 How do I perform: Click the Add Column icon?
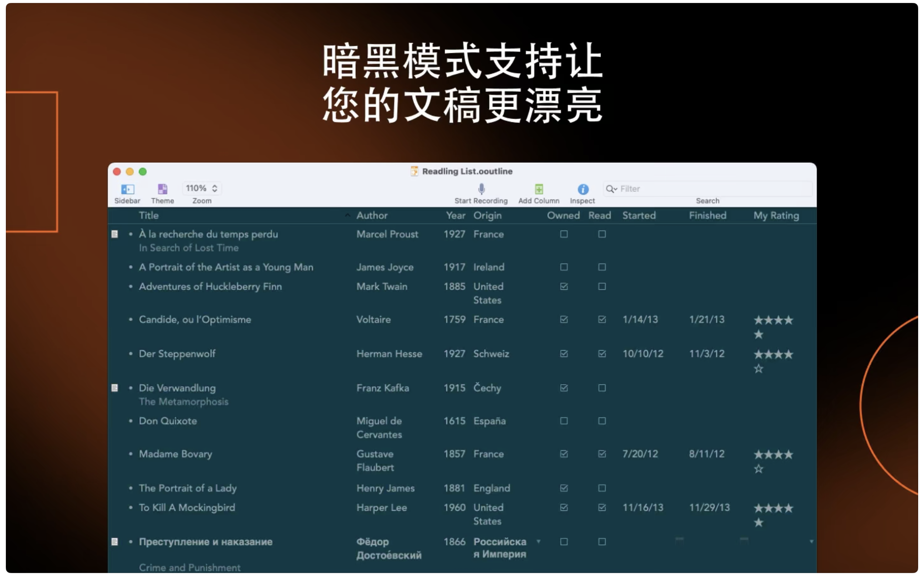(539, 189)
